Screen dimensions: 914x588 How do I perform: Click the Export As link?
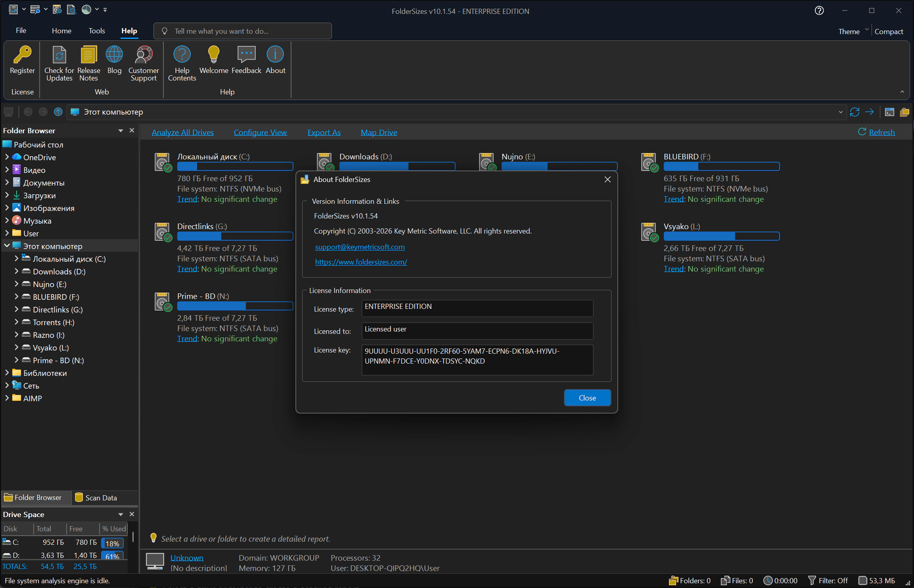coord(324,132)
